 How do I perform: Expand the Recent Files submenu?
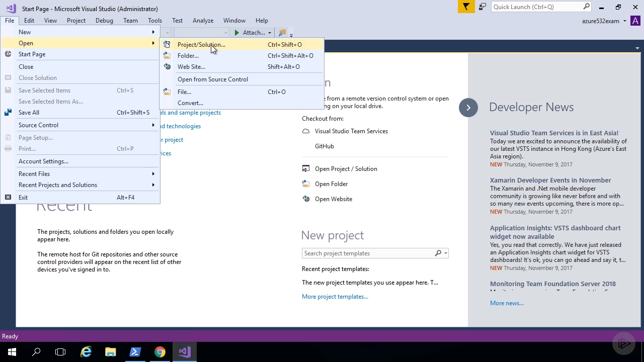click(x=153, y=174)
